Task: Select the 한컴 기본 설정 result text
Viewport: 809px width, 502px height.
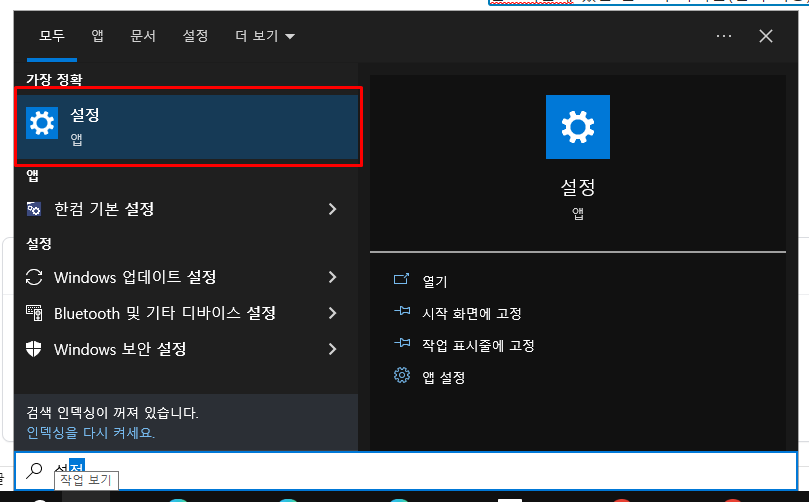Action: click(104, 209)
